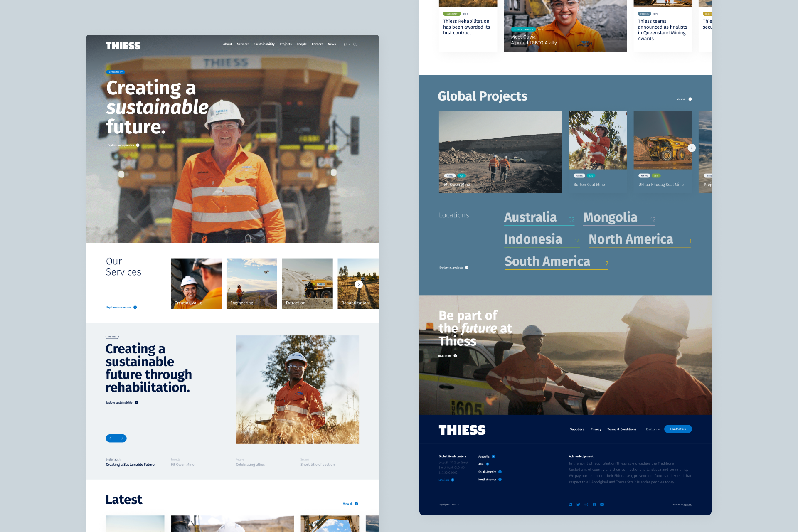
Task: Advance the Our Services carousel with its arrow
Action: pyautogui.click(x=359, y=284)
